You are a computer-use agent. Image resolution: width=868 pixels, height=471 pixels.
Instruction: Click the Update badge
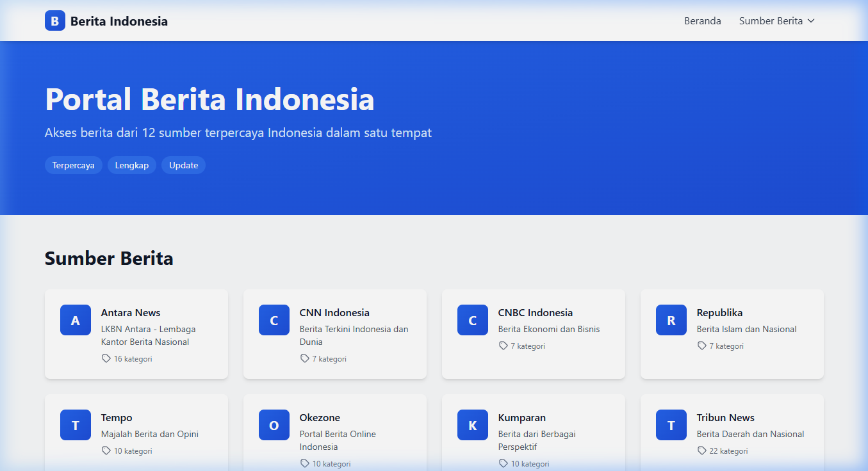pyautogui.click(x=183, y=165)
